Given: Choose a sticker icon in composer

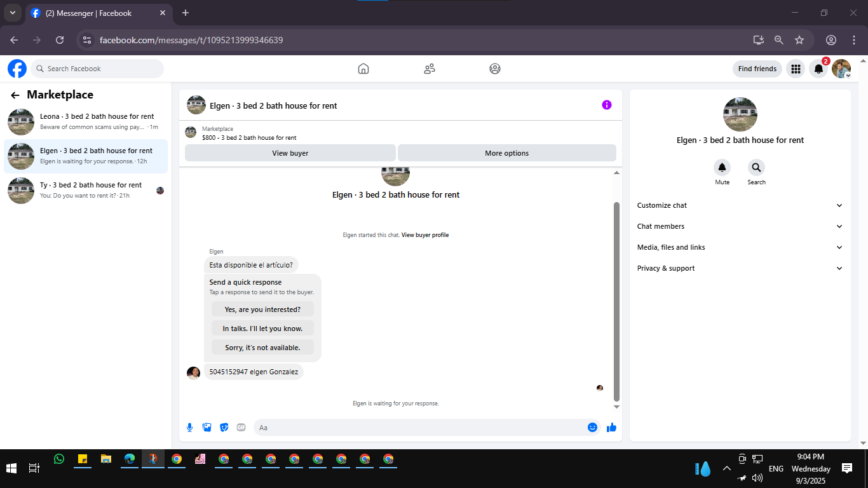Looking at the screenshot, I should (224, 428).
